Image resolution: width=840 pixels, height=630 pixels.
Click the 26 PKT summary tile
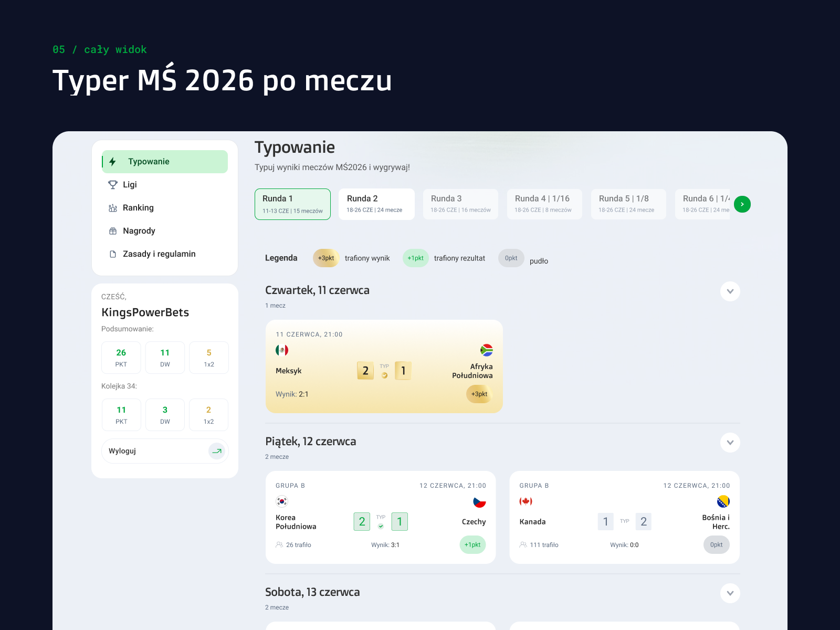click(x=121, y=358)
